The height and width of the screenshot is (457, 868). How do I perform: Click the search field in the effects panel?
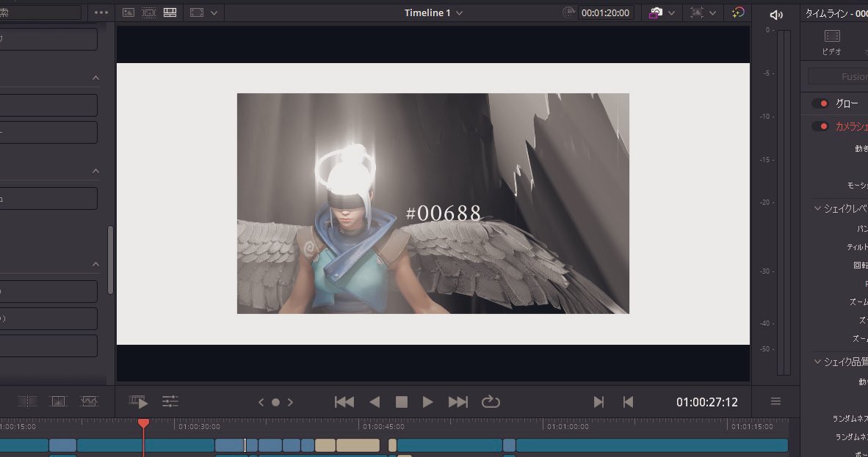pyautogui.click(x=40, y=12)
